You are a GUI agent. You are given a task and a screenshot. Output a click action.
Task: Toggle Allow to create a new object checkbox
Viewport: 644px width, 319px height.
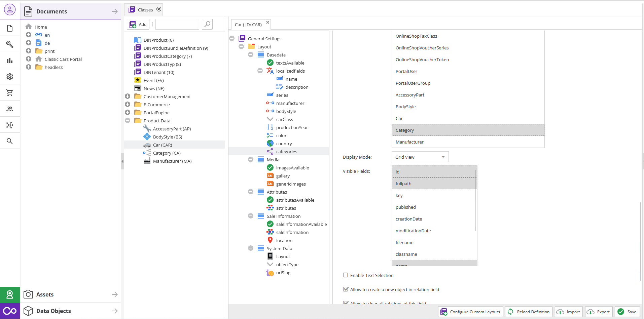(x=346, y=289)
